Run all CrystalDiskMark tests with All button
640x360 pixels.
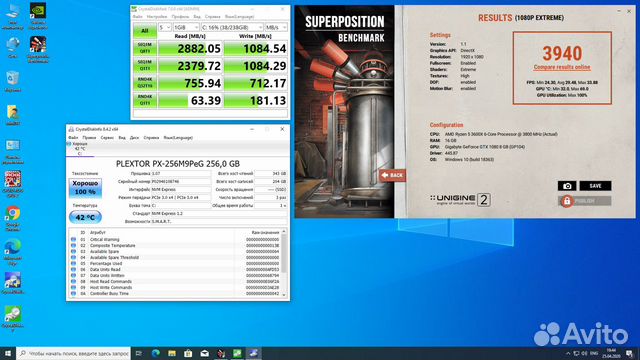pos(144,31)
